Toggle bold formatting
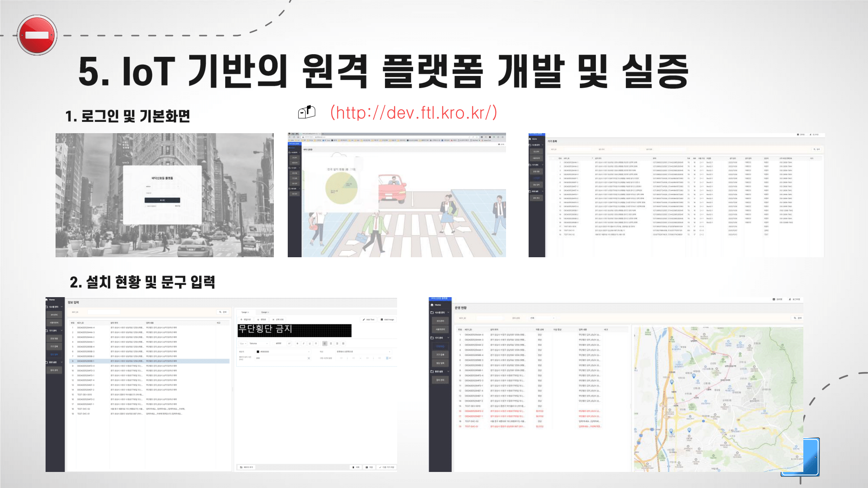 [x=297, y=344]
